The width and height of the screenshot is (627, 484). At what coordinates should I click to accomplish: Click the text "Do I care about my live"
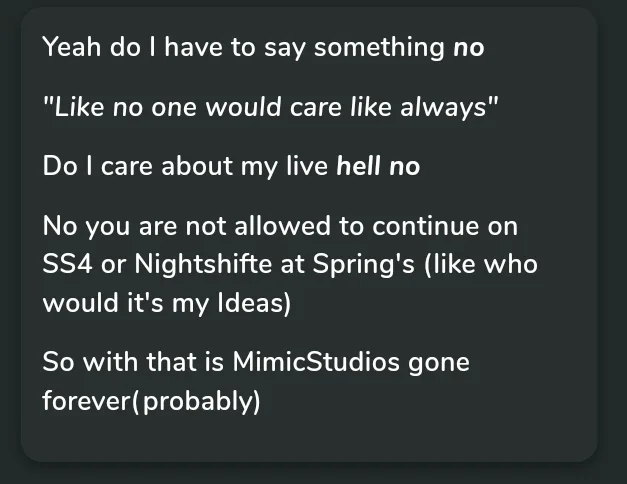[185, 166]
